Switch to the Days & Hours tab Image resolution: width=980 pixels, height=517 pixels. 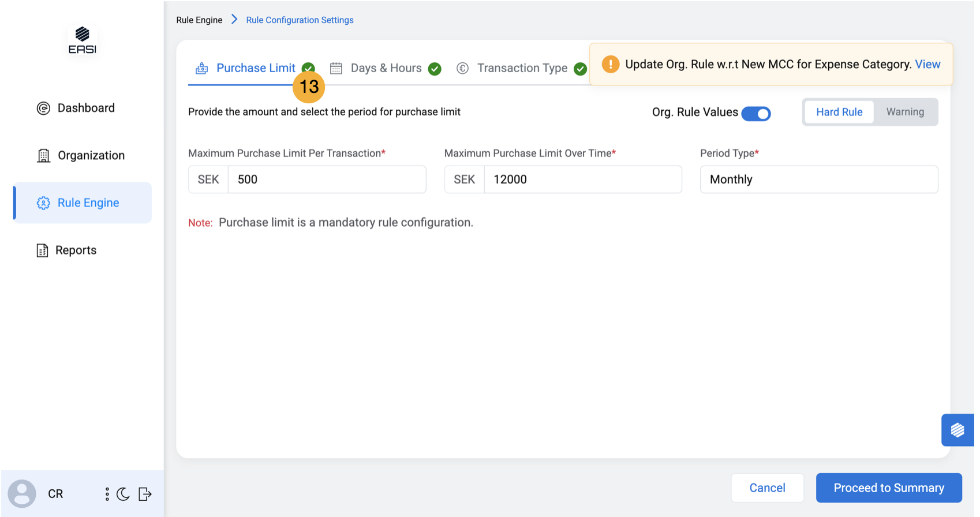click(x=386, y=68)
